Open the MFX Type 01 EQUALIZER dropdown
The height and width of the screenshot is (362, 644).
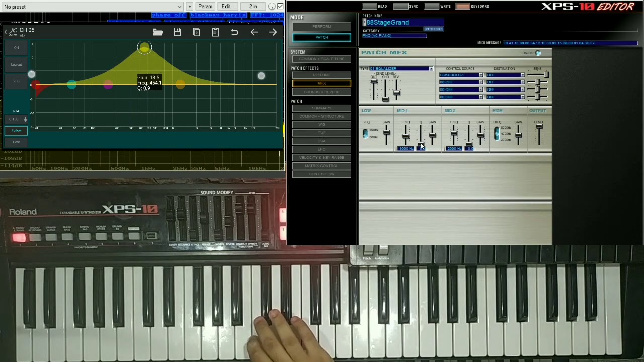401,68
